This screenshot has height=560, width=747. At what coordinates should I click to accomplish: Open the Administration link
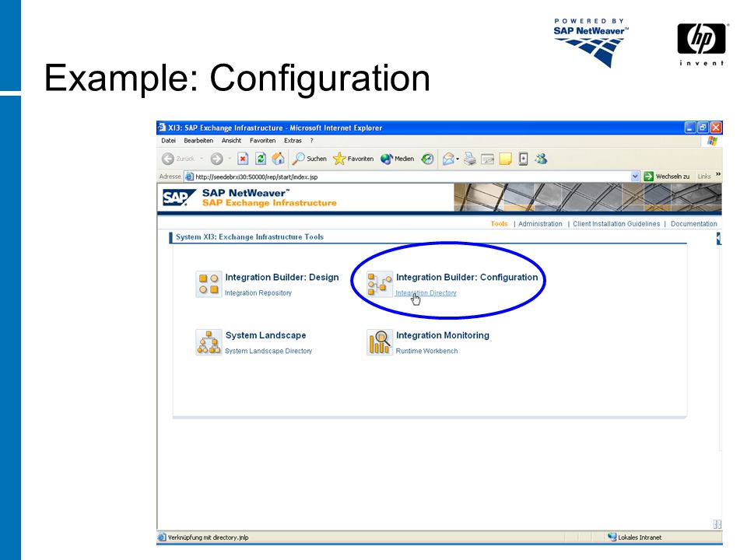coord(540,224)
